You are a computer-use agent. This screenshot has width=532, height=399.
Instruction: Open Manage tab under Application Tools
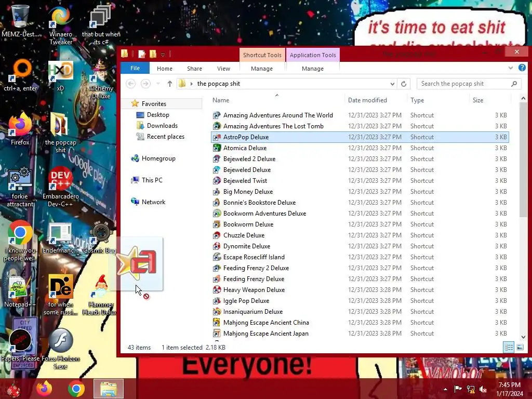(312, 69)
